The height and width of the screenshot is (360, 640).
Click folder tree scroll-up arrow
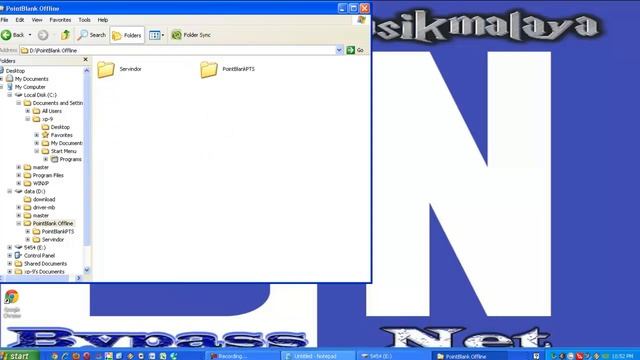tap(87, 70)
